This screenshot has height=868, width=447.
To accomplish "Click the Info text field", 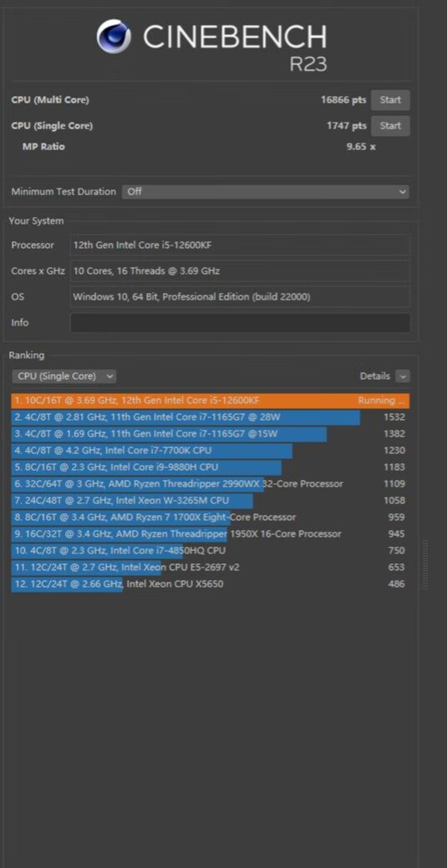I will (x=241, y=323).
